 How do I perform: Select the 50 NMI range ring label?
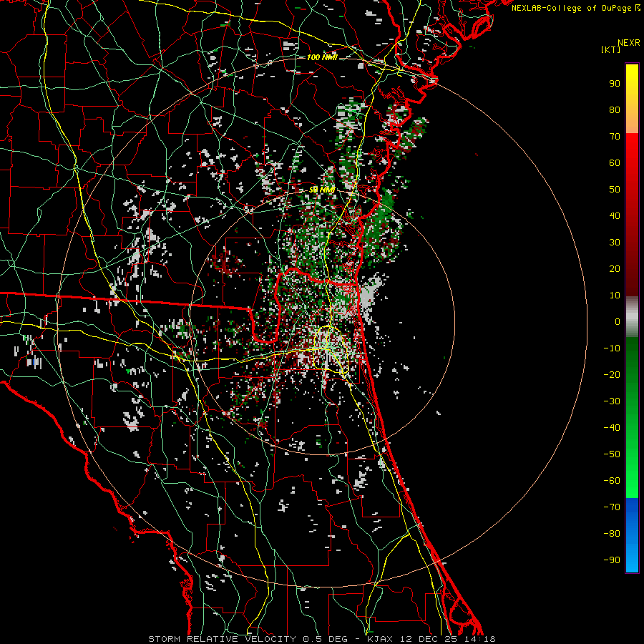(x=321, y=190)
